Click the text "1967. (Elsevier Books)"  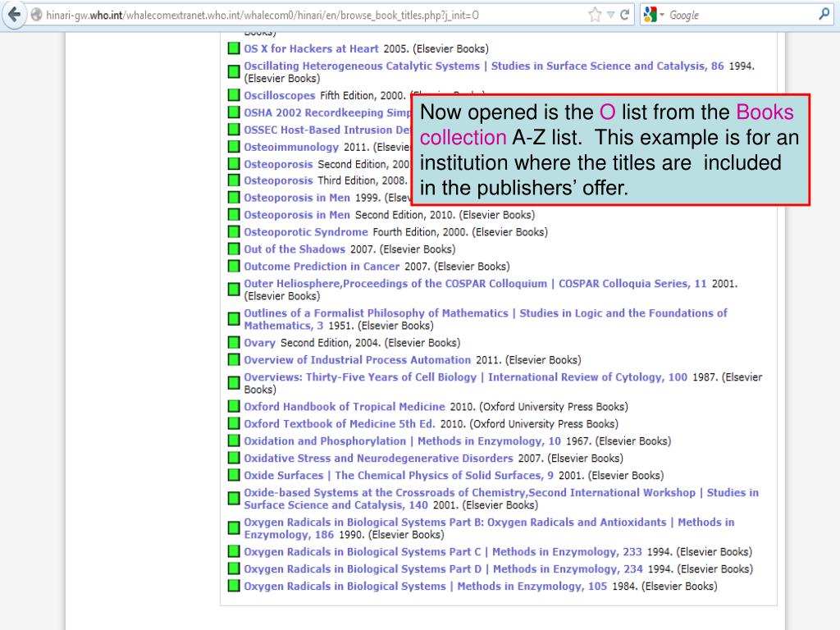click(x=619, y=441)
